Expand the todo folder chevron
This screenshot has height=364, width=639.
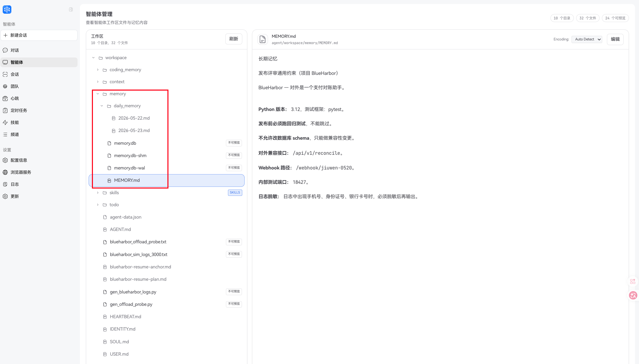(x=98, y=205)
